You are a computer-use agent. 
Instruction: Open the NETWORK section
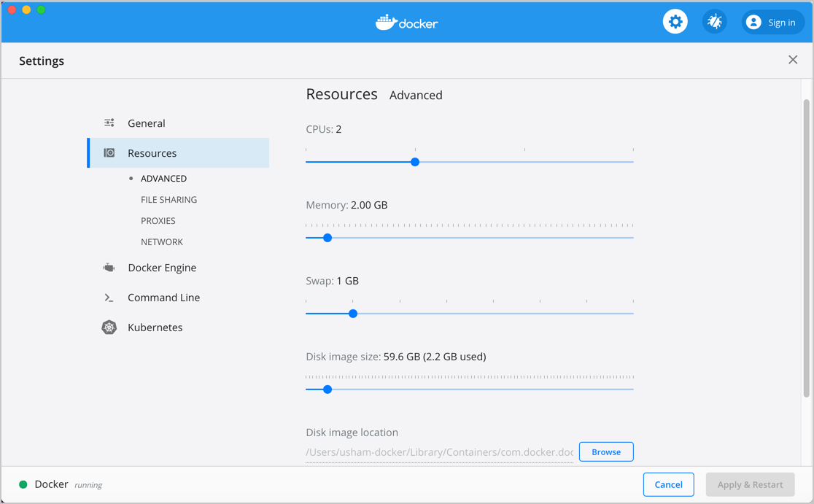[x=161, y=241]
